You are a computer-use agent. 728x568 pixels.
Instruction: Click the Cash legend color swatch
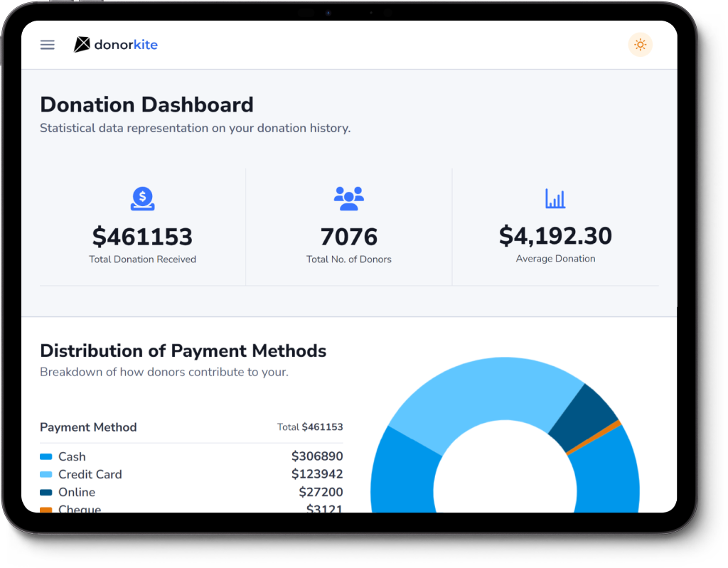tap(46, 457)
